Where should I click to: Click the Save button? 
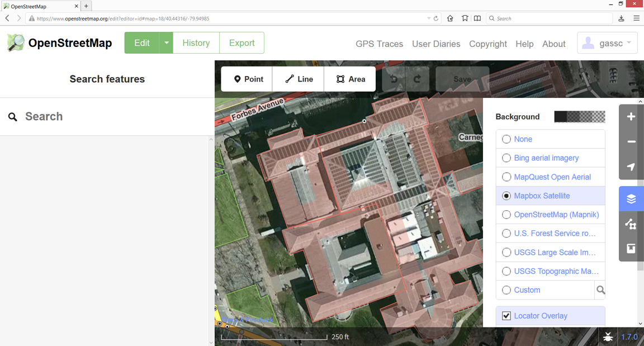(462, 79)
